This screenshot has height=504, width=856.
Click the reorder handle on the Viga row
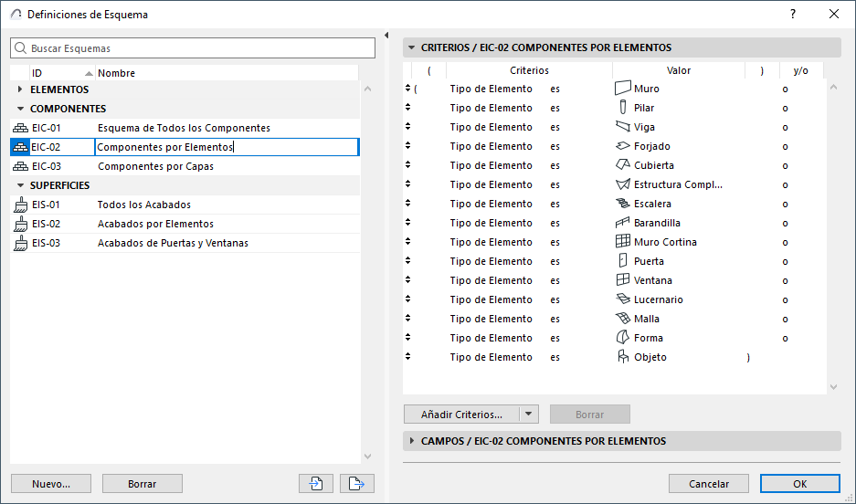pyautogui.click(x=407, y=127)
